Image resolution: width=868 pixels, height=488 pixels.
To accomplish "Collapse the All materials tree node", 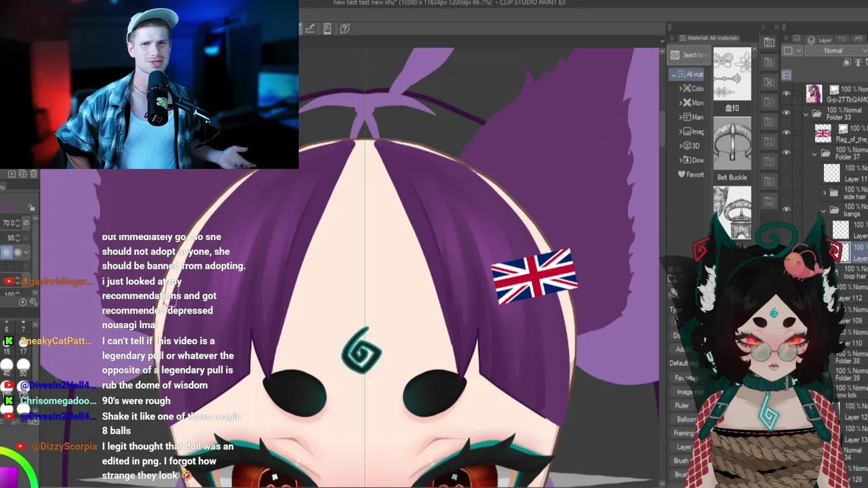I will click(x=673, y=75).
